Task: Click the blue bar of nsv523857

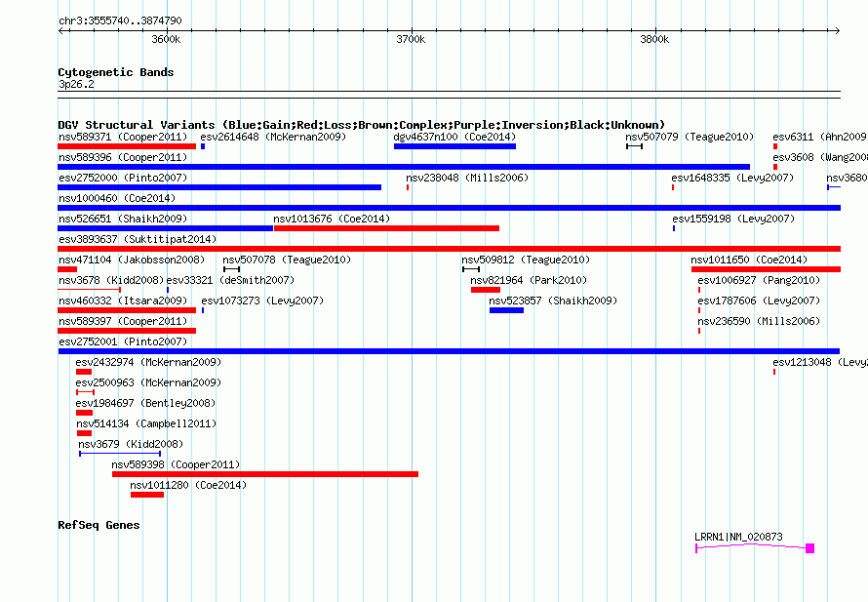Action: (506, 310)
